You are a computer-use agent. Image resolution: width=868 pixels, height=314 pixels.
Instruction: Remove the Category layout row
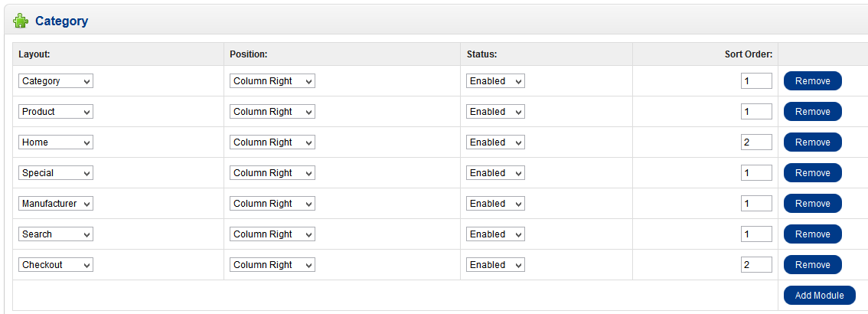(x=812, y=81)
